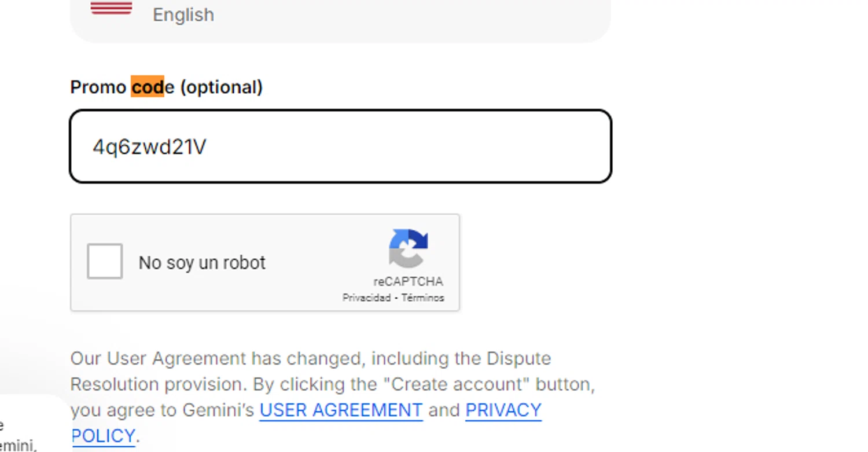Click the "Our User Agreement has changed" sentence
868x452 pixels.
tap(217, 359)
